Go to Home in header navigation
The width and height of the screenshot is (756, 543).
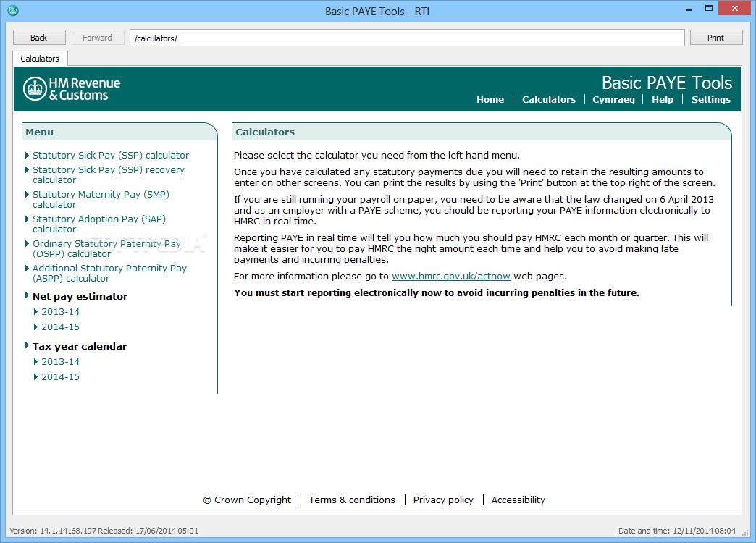[490, 99]
